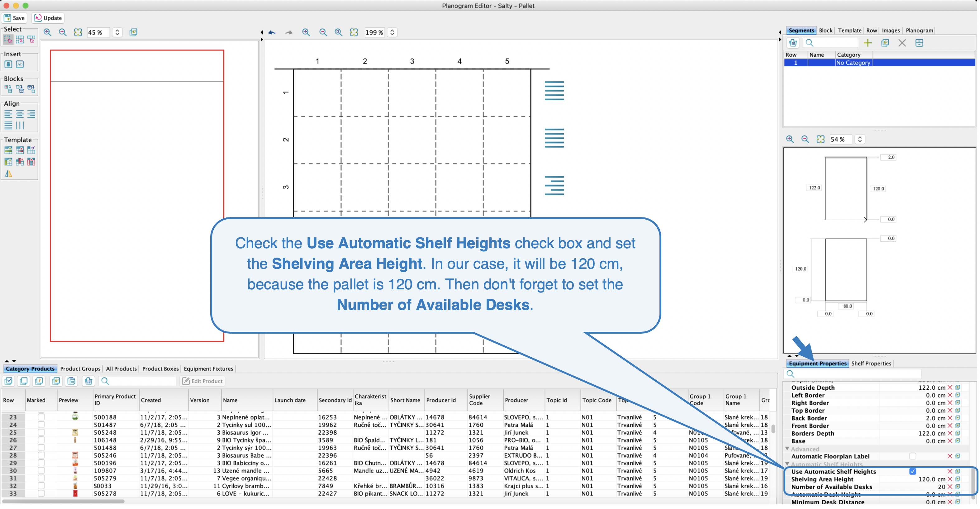Click the Save button
Image resolution: width=980 pixels, height=509 pixels.
[x=14, y=18]
